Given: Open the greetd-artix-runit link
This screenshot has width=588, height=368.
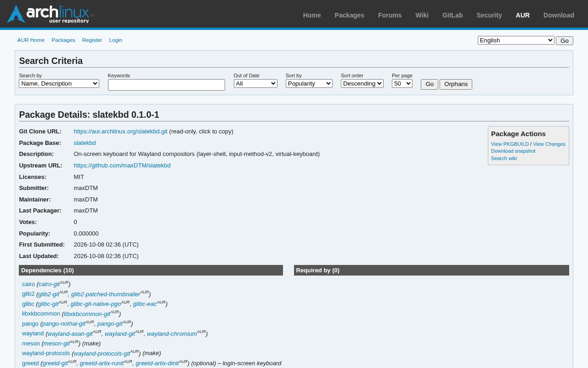Looking at the screenshot, I should pyautogui.click(x=102, y=363).
